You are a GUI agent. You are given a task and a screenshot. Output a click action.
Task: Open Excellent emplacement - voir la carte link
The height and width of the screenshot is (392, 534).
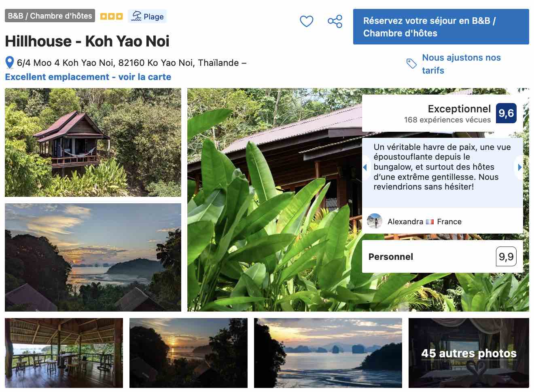pyautogui.click(x=88, y=77)
